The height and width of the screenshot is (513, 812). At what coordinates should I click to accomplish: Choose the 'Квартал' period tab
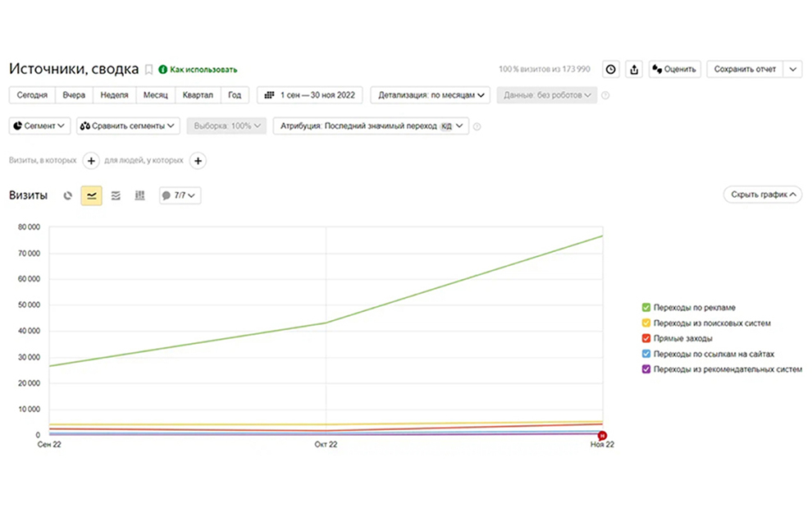(x=198, y=95)
